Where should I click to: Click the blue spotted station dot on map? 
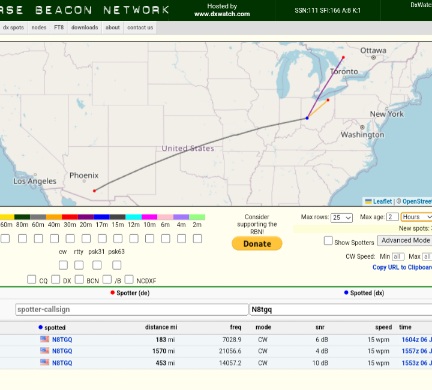pos(307,118)
